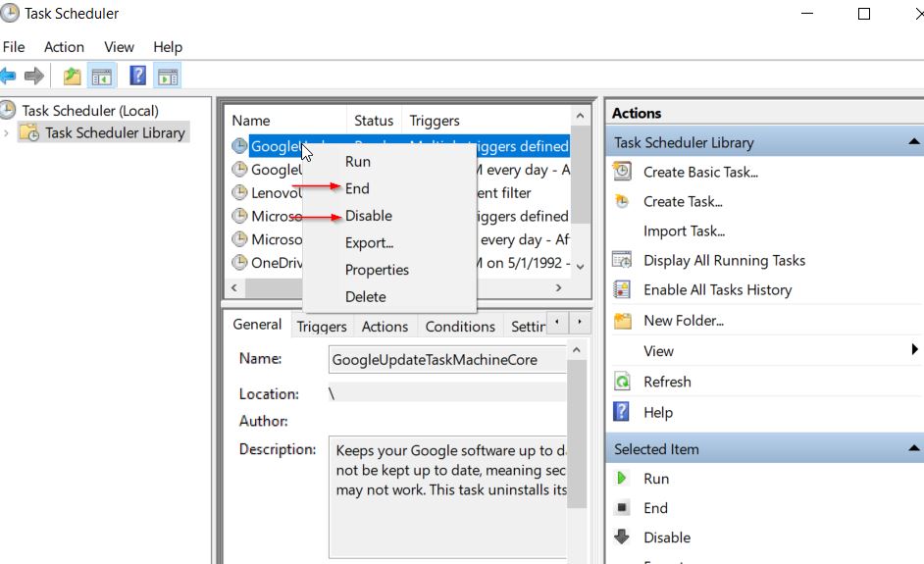Toggle the Show/Hide Console Tree icon

point(101,77)
